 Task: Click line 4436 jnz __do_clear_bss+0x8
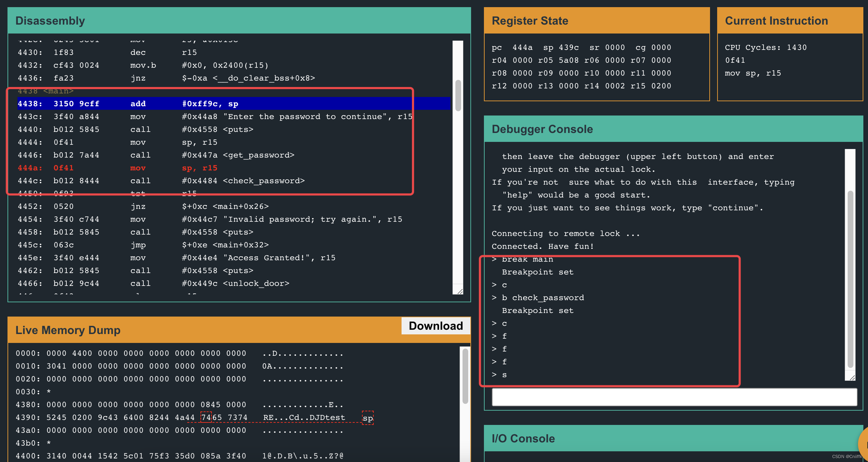click(x=167, y=78)
